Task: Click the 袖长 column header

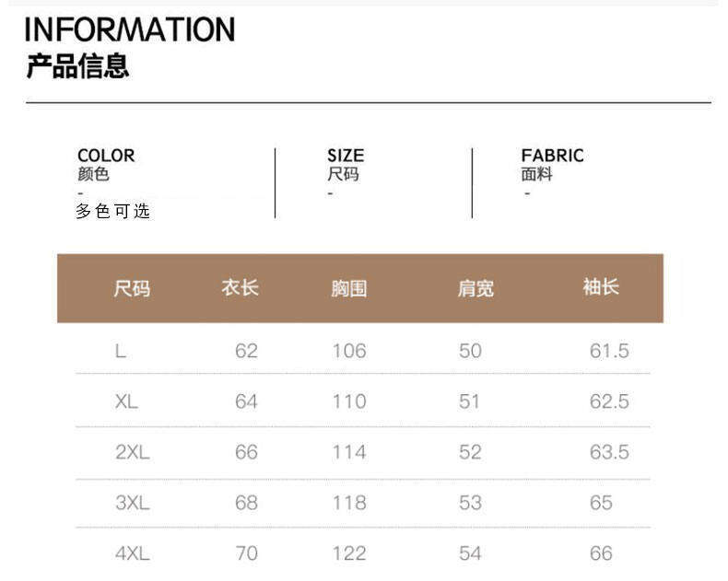Action: click(x=601, y=287)
